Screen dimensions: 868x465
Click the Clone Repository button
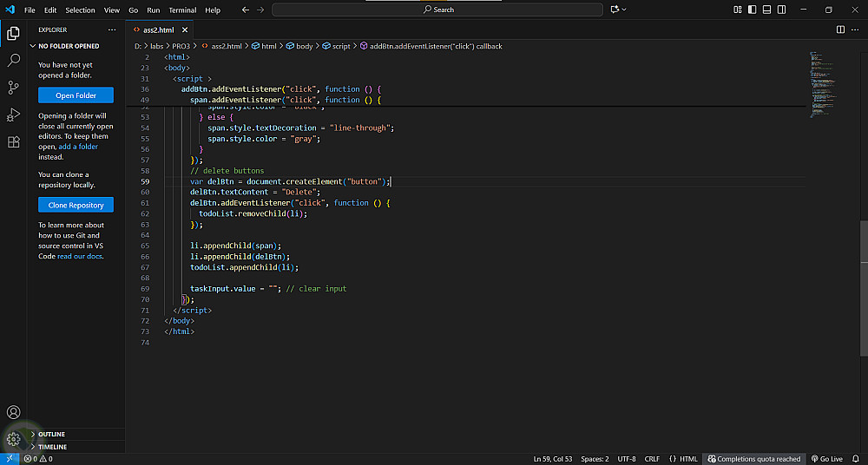point(76,206)
